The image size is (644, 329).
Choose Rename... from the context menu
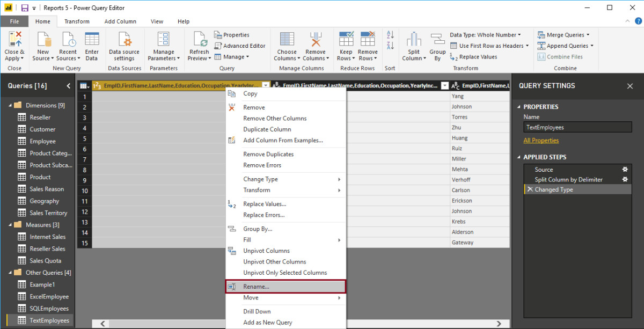tap(256, 287)
